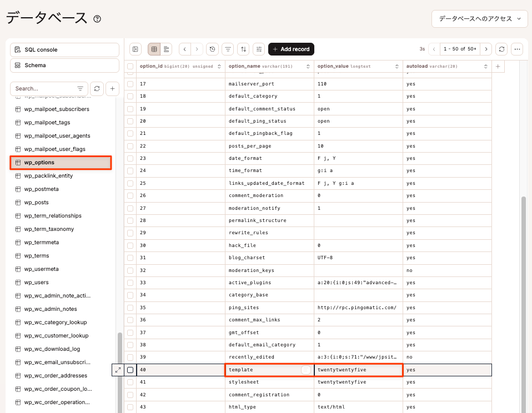Click stylesheet option_name cell

[270, 382]
